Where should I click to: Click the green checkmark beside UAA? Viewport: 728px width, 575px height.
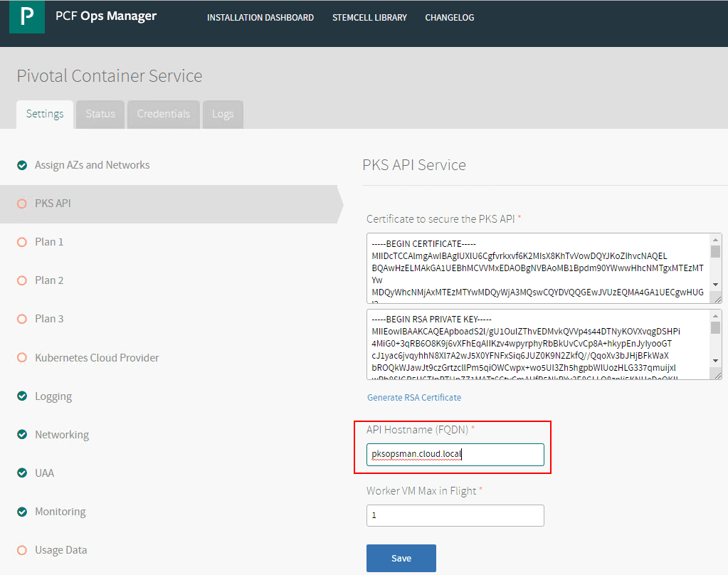[x=22, y=473]
